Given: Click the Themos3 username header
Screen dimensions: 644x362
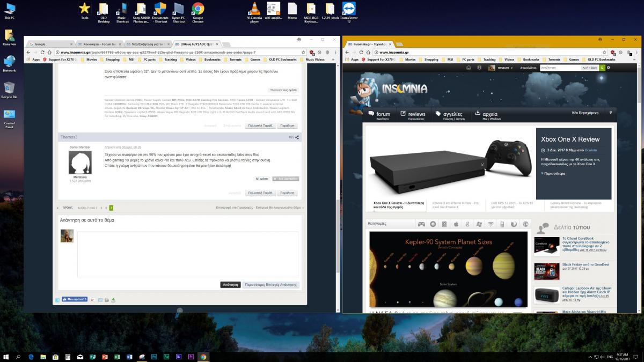Looking at the screenshot, I should click(x=69, y=137).
